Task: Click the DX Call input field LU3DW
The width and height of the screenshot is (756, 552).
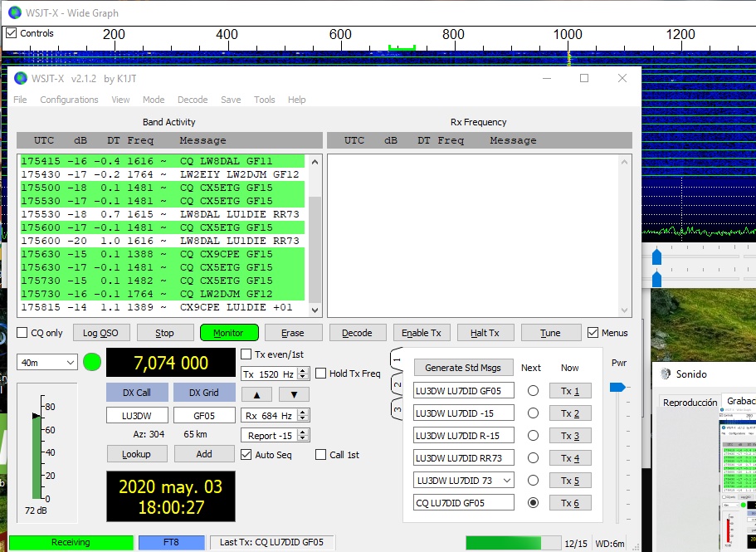Action: 137,415
